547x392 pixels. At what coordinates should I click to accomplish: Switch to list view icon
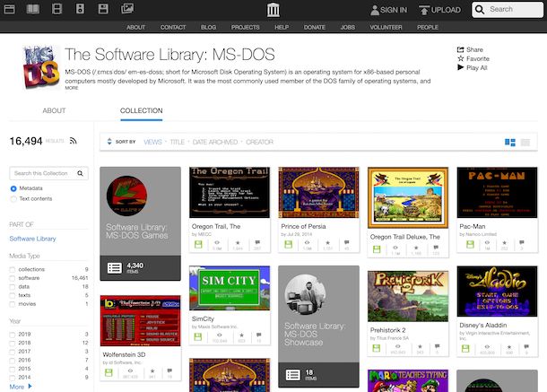click(525, 142)
